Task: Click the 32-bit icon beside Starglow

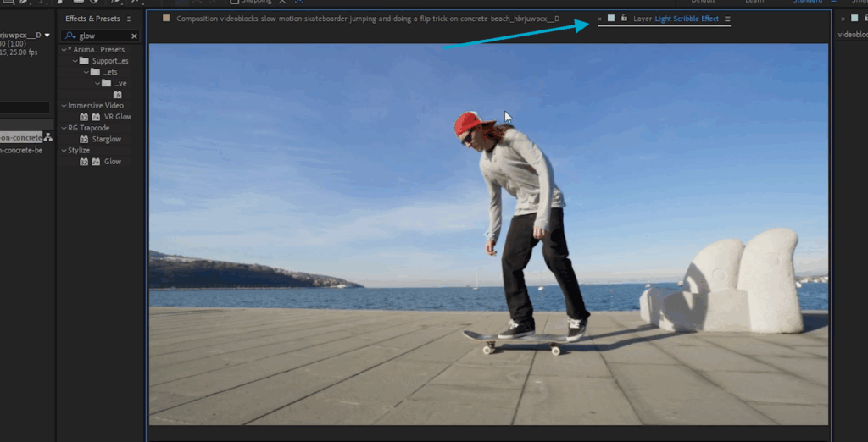Action: [x=84, y=140]
